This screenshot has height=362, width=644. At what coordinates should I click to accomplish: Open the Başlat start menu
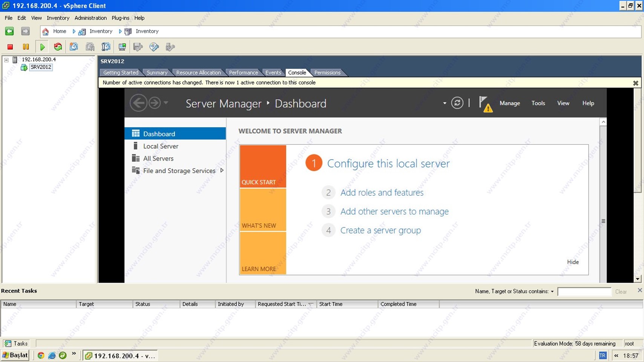[x=15, y=355]
